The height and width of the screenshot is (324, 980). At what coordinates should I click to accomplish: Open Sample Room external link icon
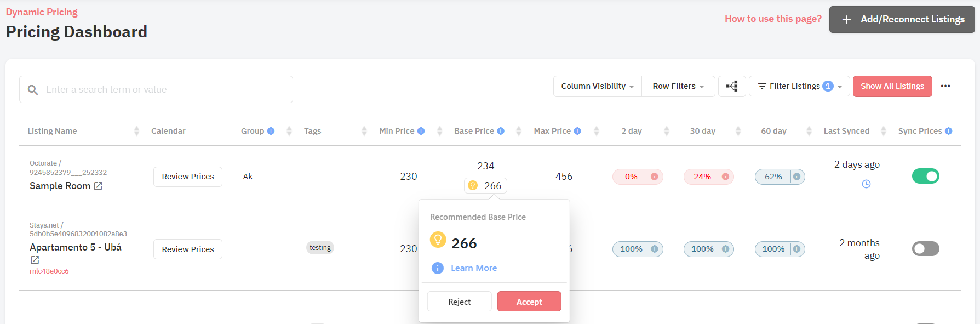98,186
